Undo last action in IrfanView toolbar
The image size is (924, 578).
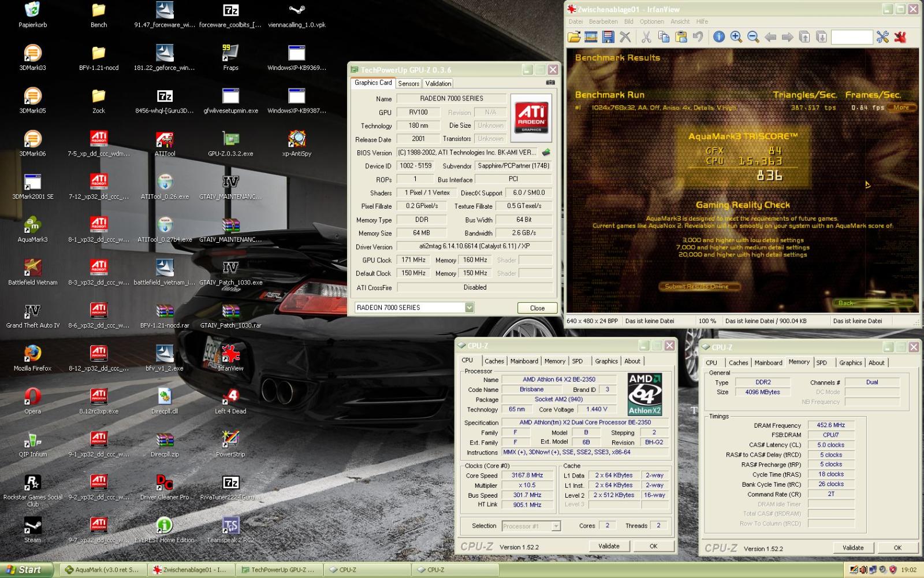coord(698,37)
